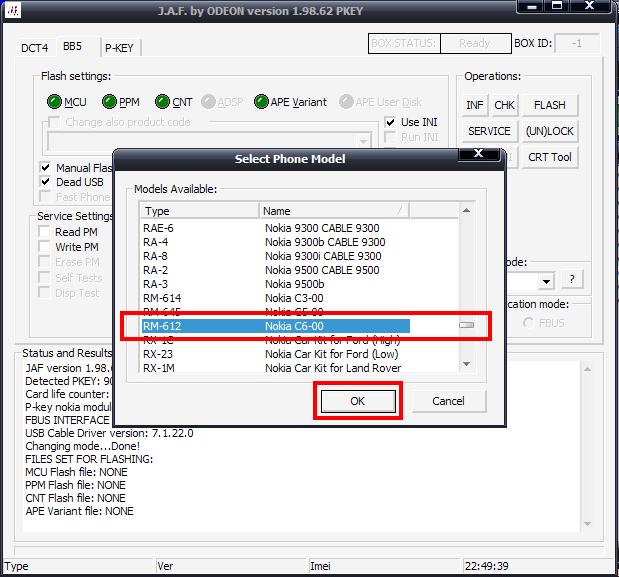Select the RA-8 Nokia 9300i row
This screenshot has width=619, height=577.
click(276, 256)
